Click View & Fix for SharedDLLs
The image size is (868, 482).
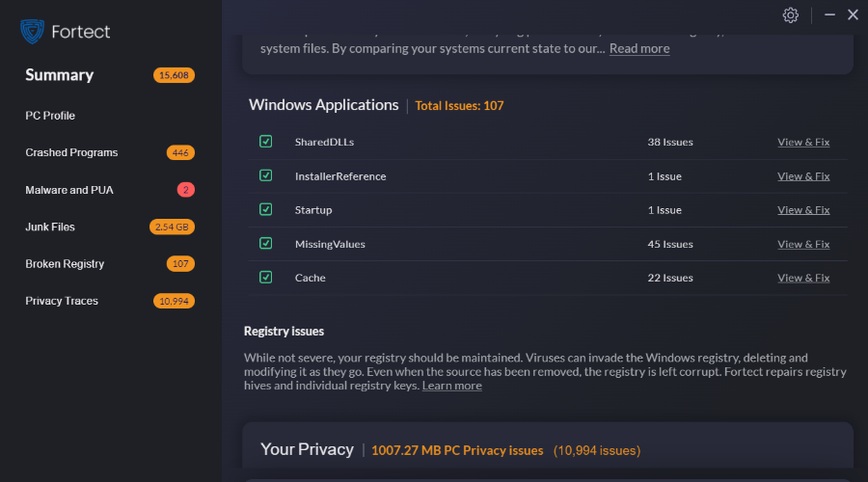tap(803, 143)
